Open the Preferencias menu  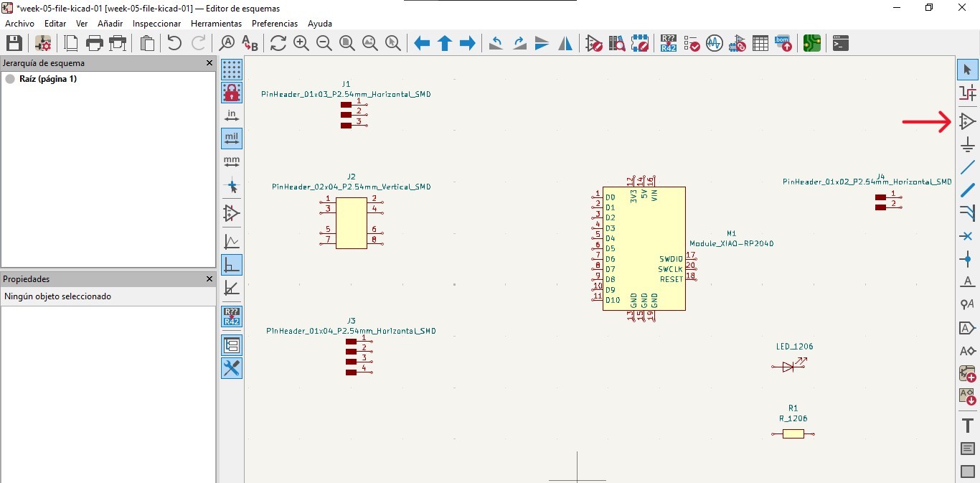tap(275, 24)
